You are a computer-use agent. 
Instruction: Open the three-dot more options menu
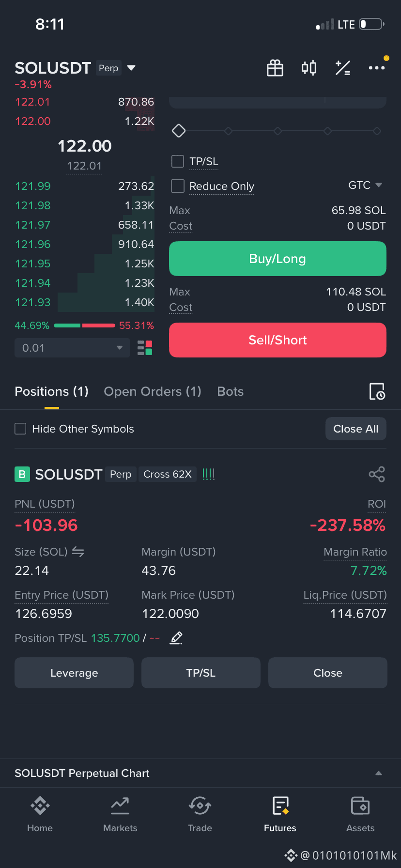point(377,68)
